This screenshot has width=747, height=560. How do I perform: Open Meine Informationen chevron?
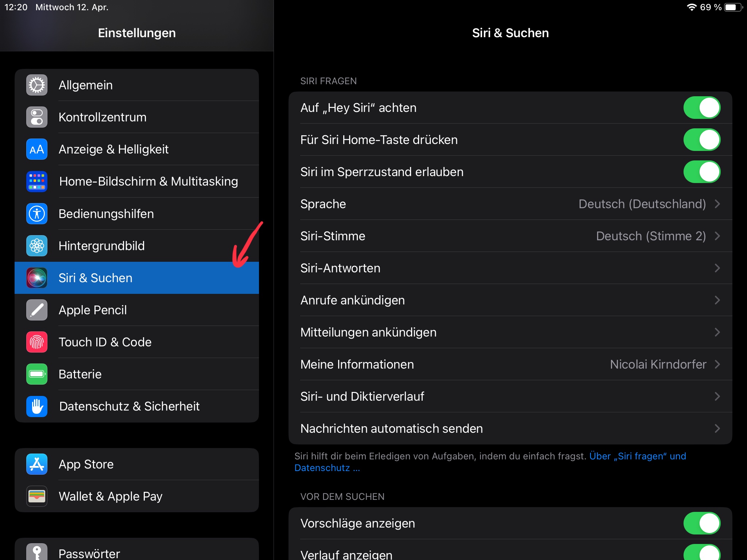click(717, 364)
